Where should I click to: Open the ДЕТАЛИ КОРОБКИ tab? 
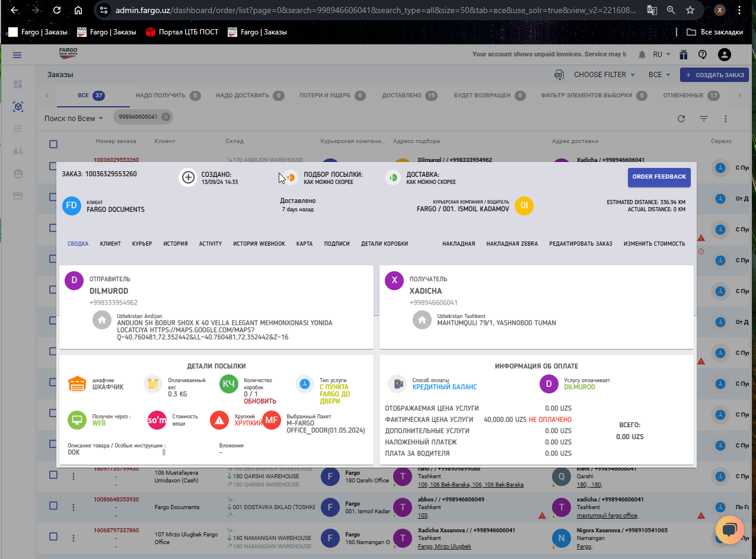384,244
